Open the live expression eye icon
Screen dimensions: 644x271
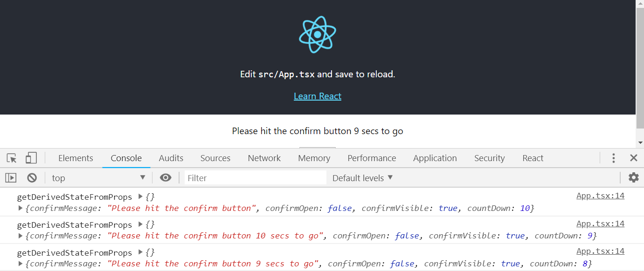click(x=166, y=177)
